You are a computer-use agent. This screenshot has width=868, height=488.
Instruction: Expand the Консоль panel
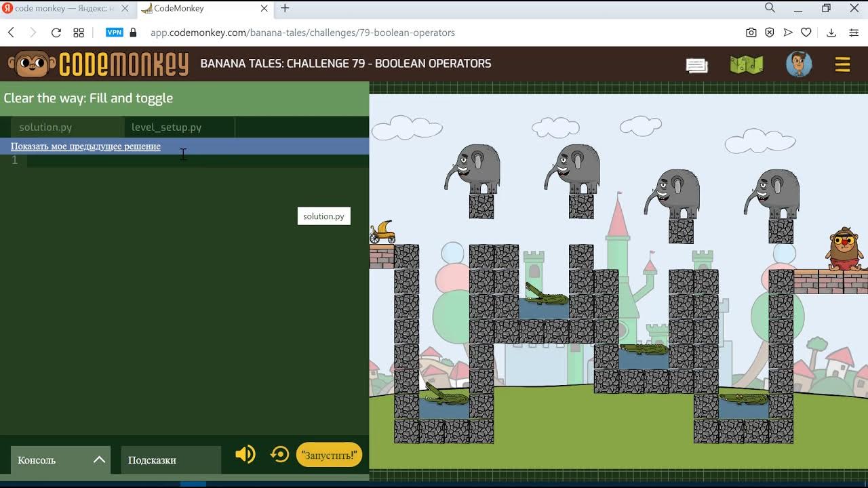pos(60,460)
